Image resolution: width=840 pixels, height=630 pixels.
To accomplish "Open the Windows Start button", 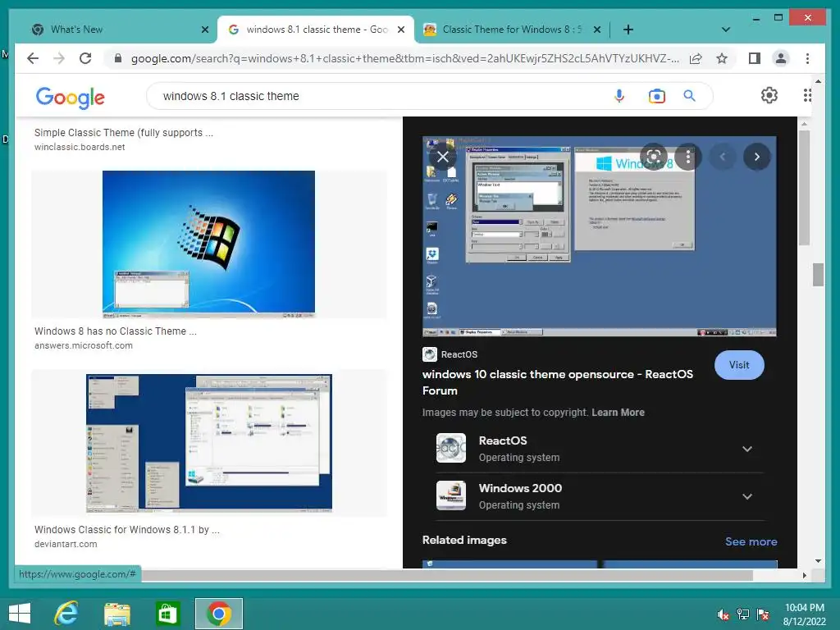I will tap(20, 614).
